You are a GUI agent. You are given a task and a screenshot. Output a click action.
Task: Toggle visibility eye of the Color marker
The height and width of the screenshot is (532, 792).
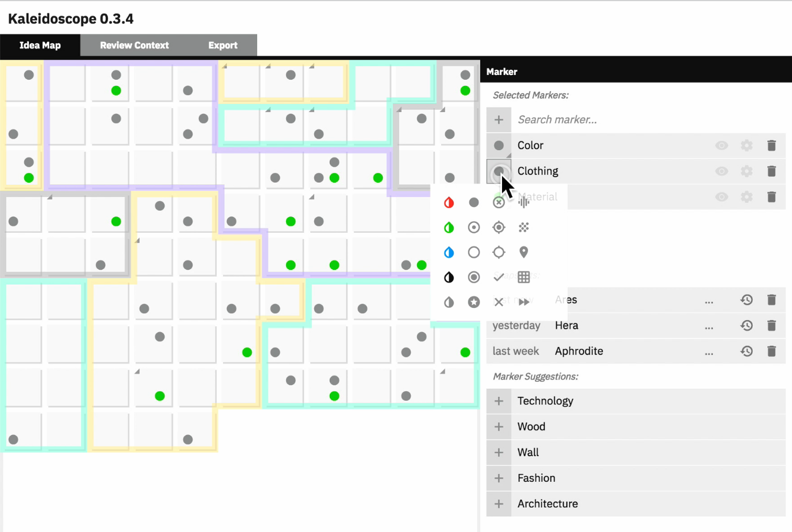(x=722, y=146)
